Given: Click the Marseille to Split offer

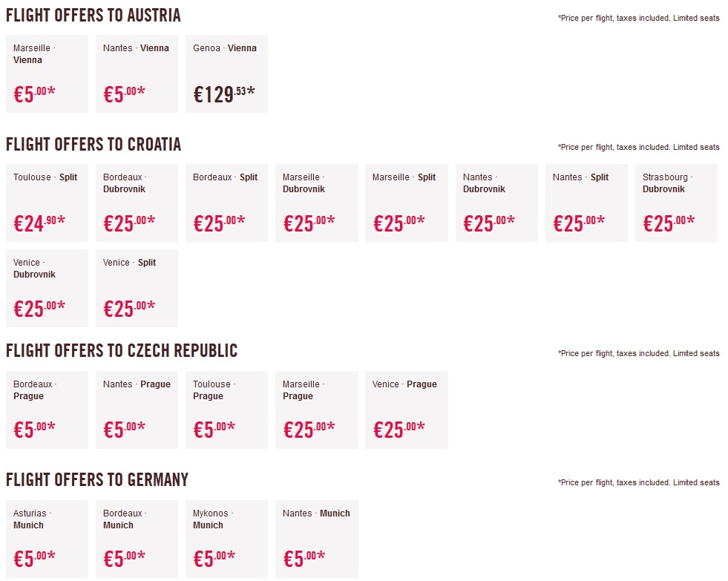Looking at the screenshot, I should (407, 203).
